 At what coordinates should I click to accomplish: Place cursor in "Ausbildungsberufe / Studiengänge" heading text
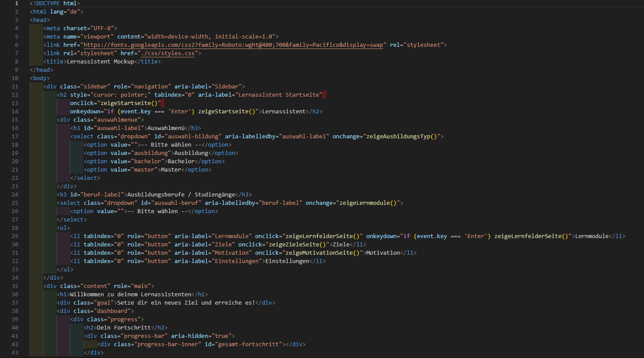point(181,195)
